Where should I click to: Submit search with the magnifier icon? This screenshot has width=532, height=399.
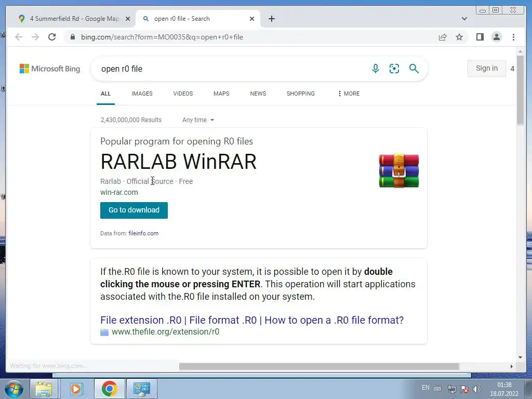tap(414, 69)
